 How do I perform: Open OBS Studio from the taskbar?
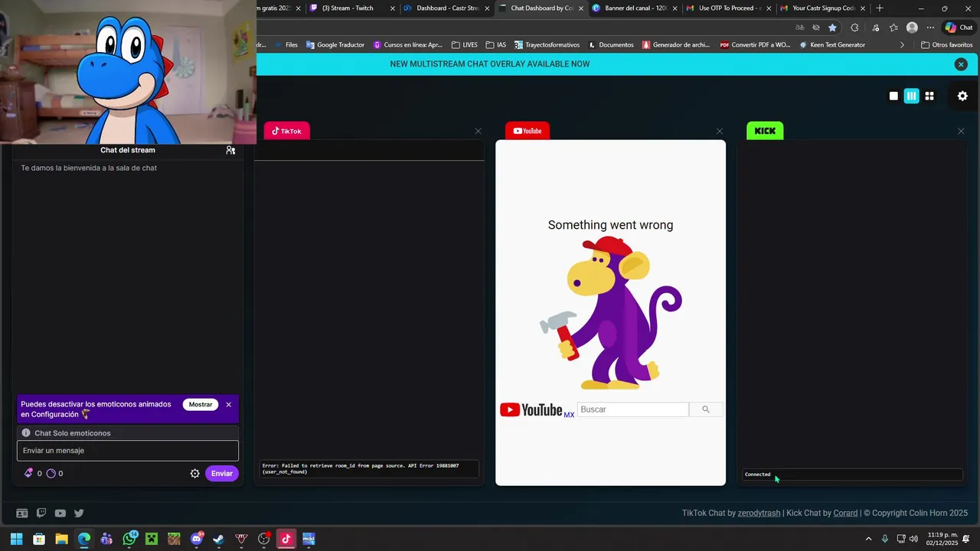[264, 539]
